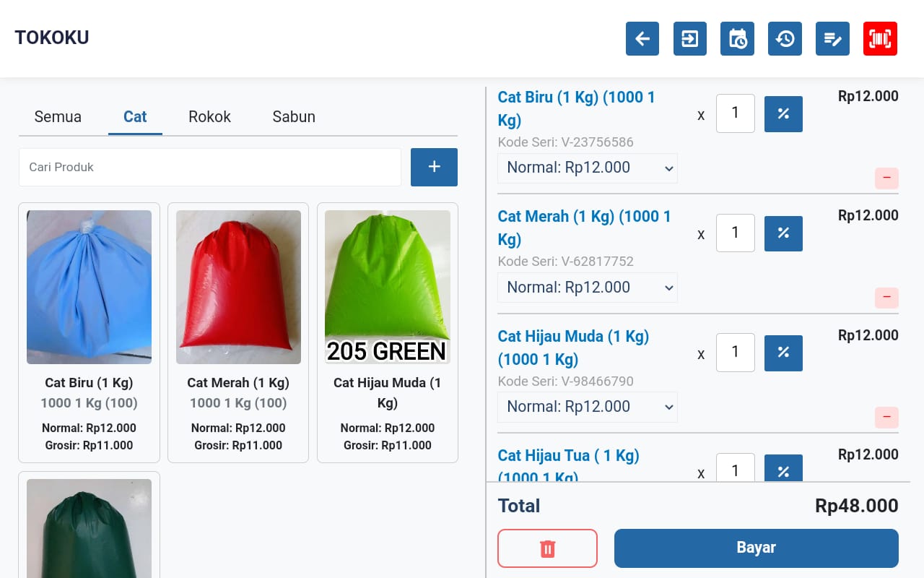Screen dimensions: 924x578
Task: Expand price dropdown for Cat Biru
Action: [x=588, y=168]
